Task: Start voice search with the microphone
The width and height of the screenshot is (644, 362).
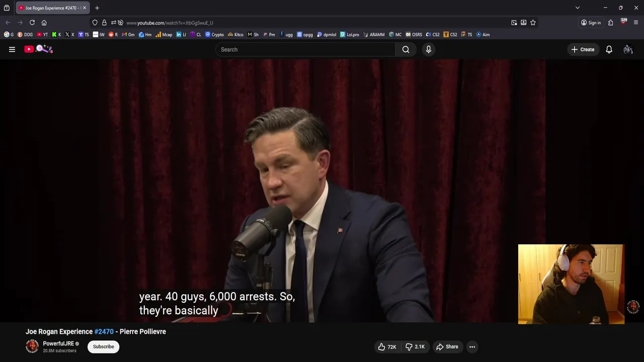Action: (x=429, y=49)
